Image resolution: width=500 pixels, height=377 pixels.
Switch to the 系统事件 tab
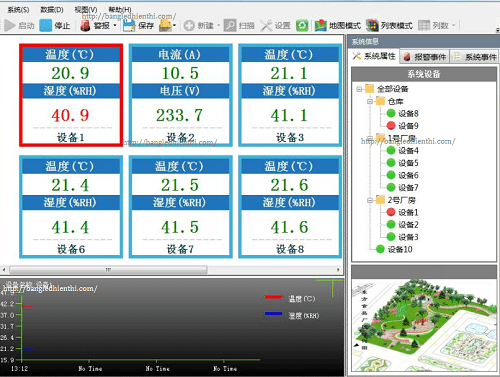475,57
